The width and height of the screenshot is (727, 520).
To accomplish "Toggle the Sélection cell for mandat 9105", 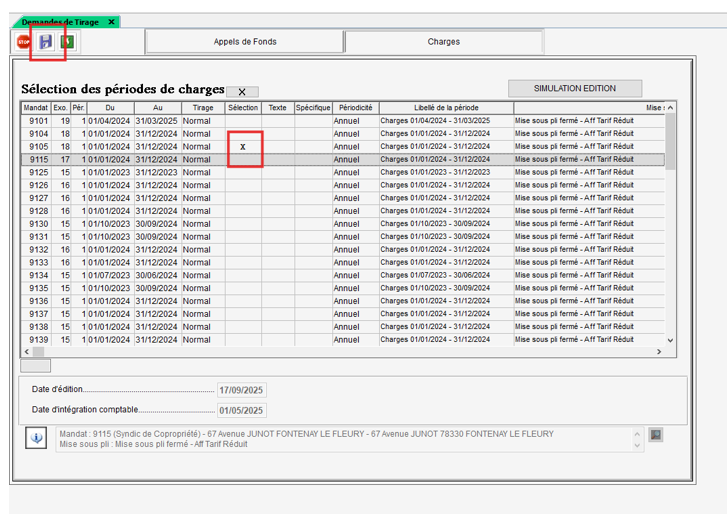I will click(x=242, y=147).
